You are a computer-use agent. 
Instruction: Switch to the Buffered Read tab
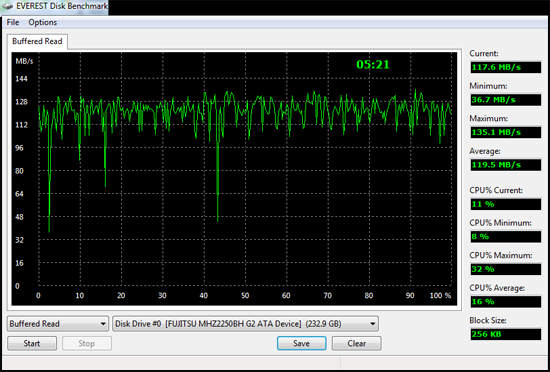click(37, 41)
